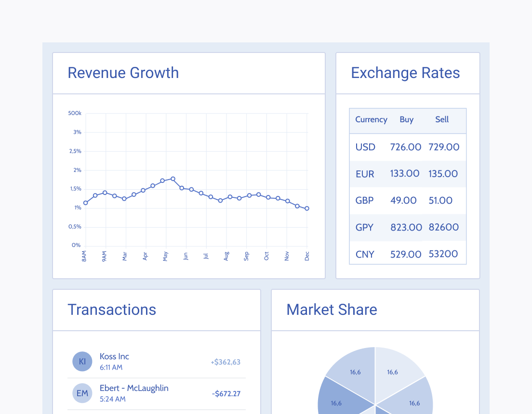Select the EUR currency row
Screen dimensions: 532x414
(408, 174)
